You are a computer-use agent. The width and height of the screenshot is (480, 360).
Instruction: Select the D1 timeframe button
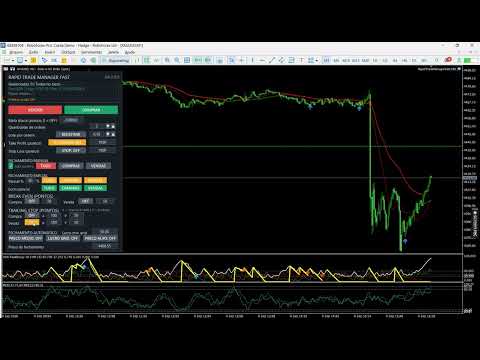414,60
